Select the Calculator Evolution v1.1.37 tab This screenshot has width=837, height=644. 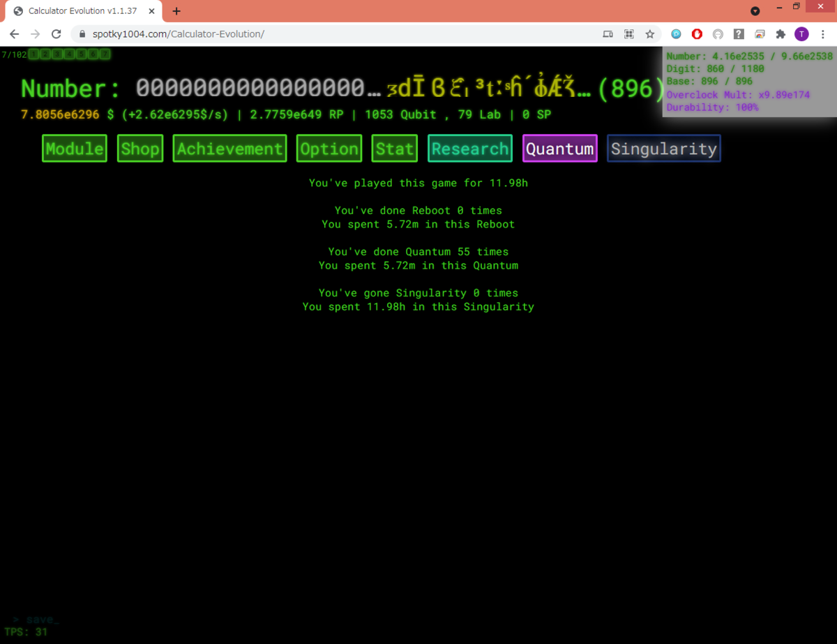pos(84,11)
